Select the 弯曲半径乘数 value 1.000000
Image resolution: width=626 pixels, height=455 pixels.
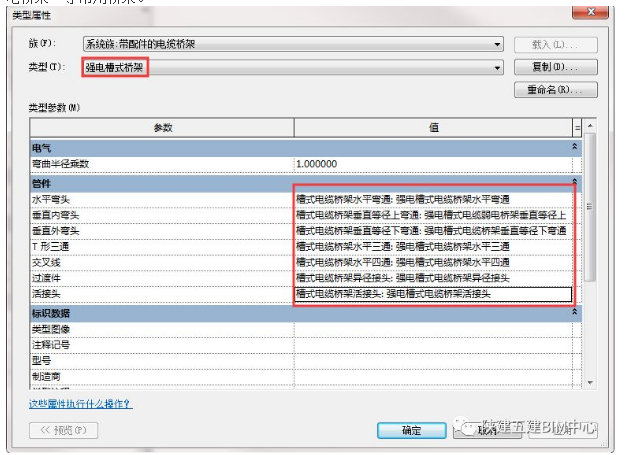(433, 164)
